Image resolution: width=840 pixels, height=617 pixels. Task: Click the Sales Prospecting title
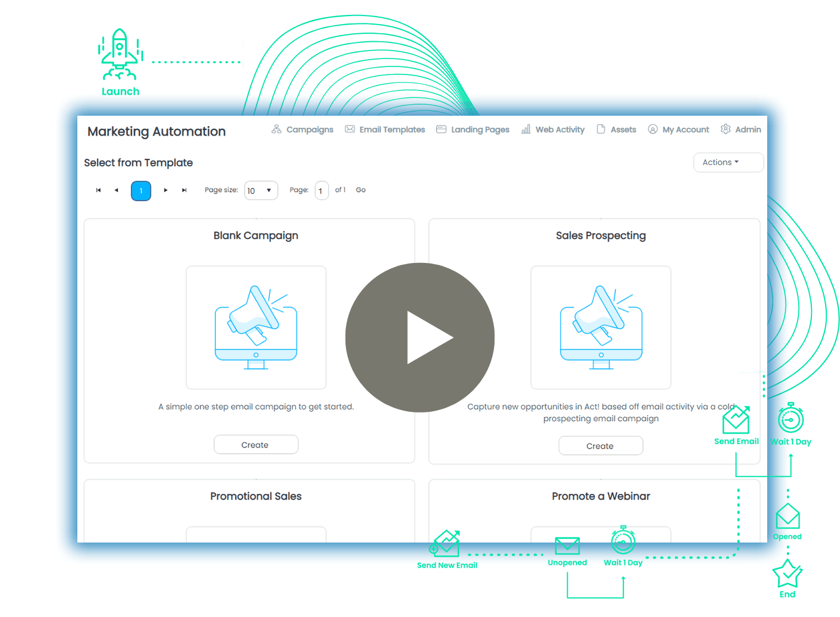(600, 235)
